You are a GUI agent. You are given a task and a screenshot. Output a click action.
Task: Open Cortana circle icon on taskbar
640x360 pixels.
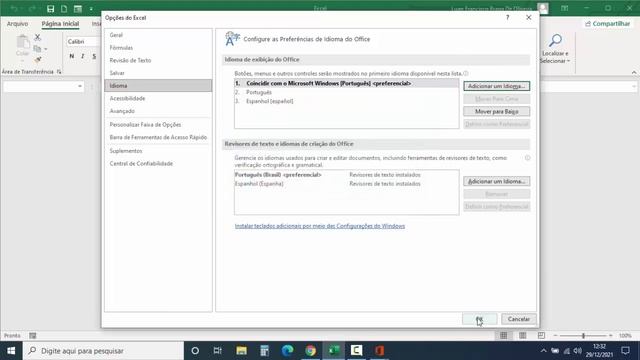tap(195, 351)
